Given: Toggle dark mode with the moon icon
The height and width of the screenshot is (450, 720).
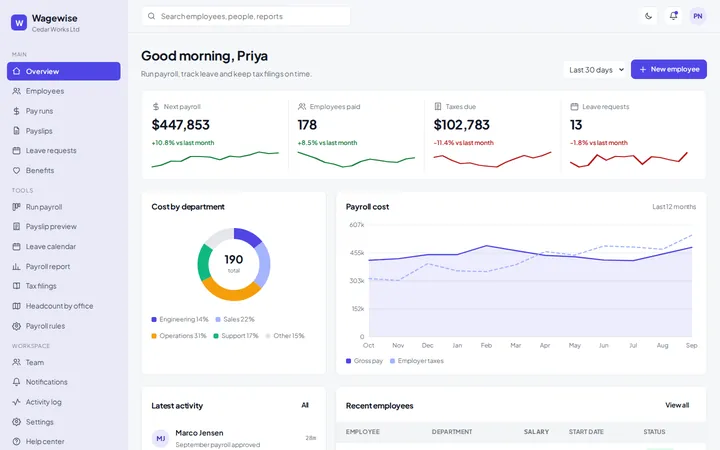Looking at the screenshot, I should coord(648,16).
